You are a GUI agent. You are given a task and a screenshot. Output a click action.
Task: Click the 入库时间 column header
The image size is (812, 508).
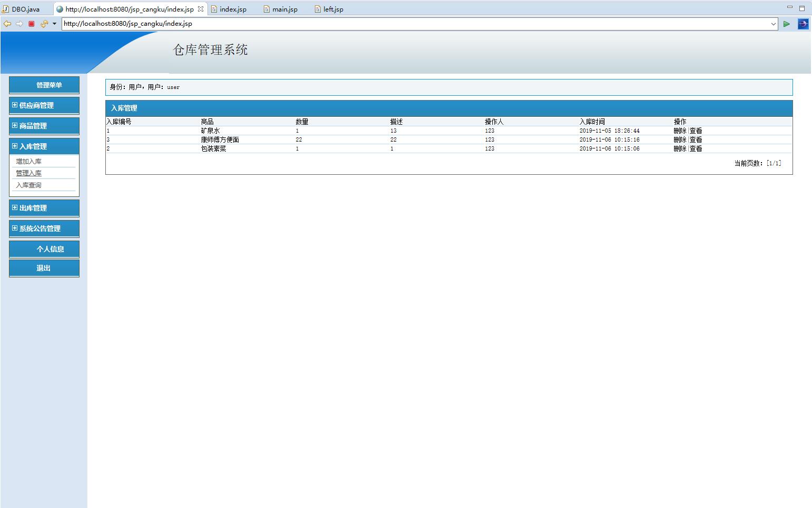[x=592, y=122]
